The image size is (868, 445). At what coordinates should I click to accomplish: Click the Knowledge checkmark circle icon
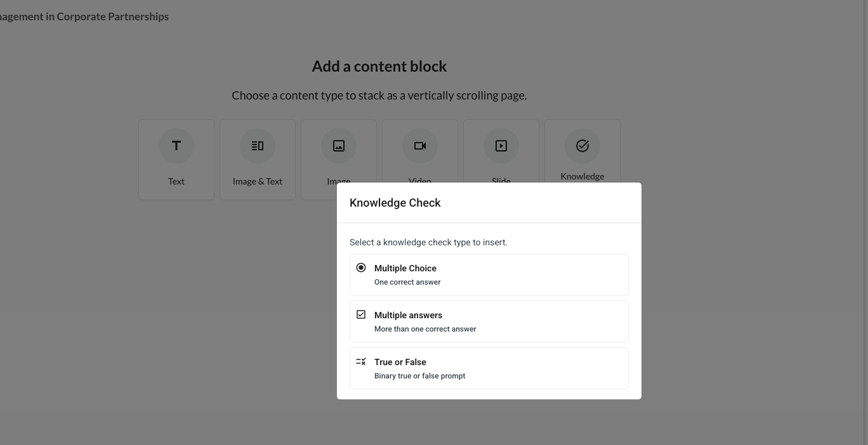point(582,146)
